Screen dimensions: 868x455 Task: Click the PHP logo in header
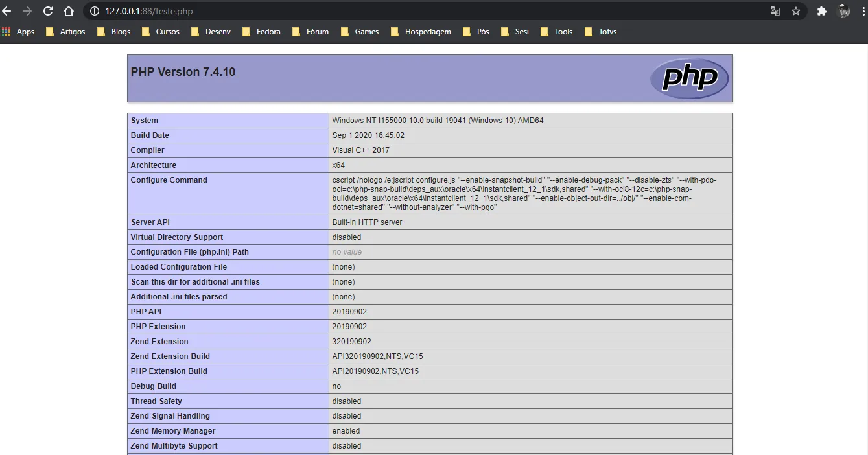click(689, 78)
